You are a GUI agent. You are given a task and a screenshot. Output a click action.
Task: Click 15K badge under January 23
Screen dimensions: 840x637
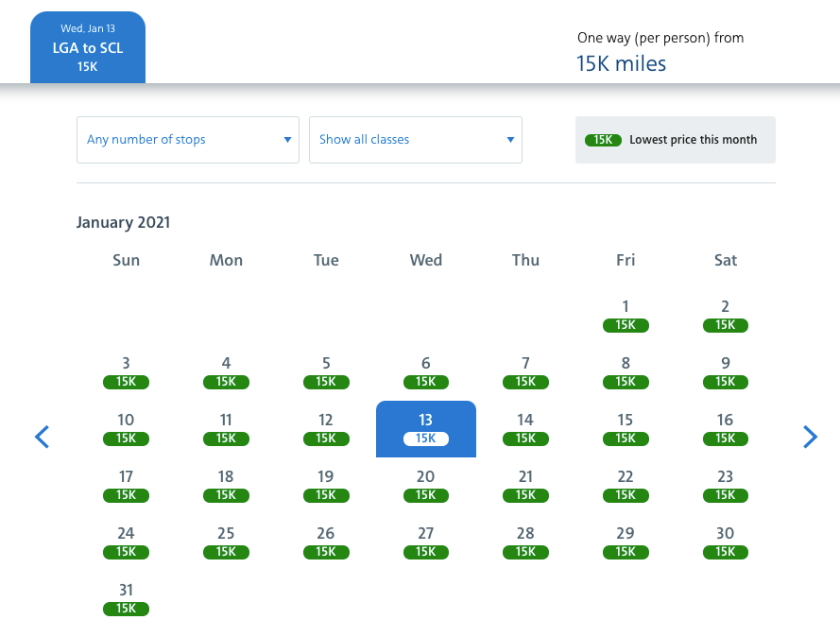726,495
